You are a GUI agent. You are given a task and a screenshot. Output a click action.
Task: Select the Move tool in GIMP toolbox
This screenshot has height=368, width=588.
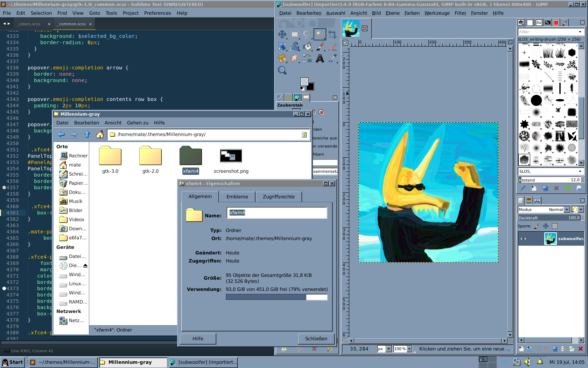point(282,34)
